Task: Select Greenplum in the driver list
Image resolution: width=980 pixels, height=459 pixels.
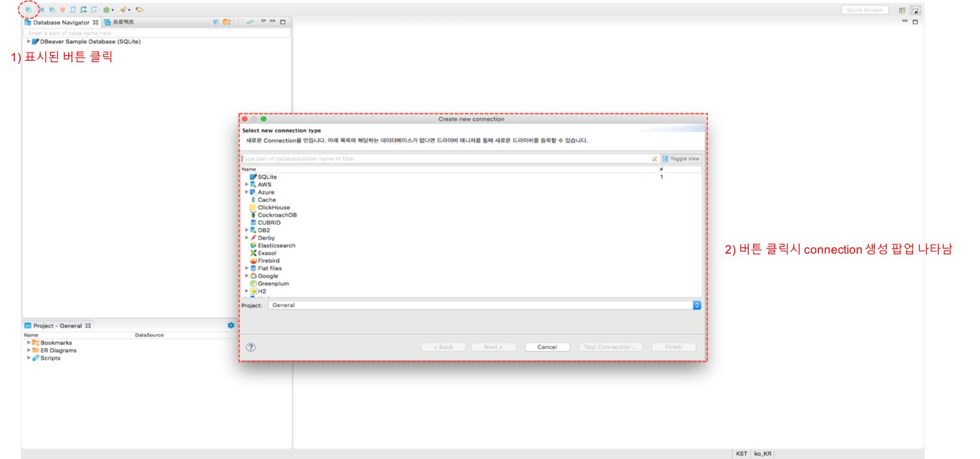Action: coord(273,284)
